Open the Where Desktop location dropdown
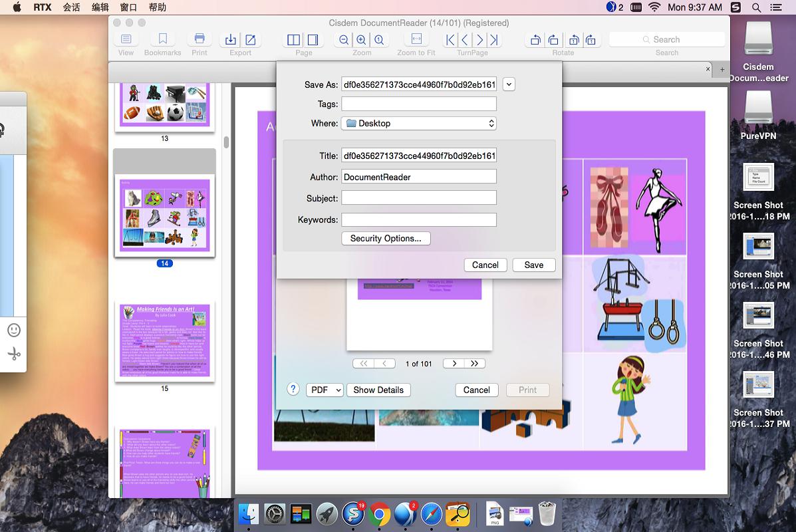 (x=419, y=123)
